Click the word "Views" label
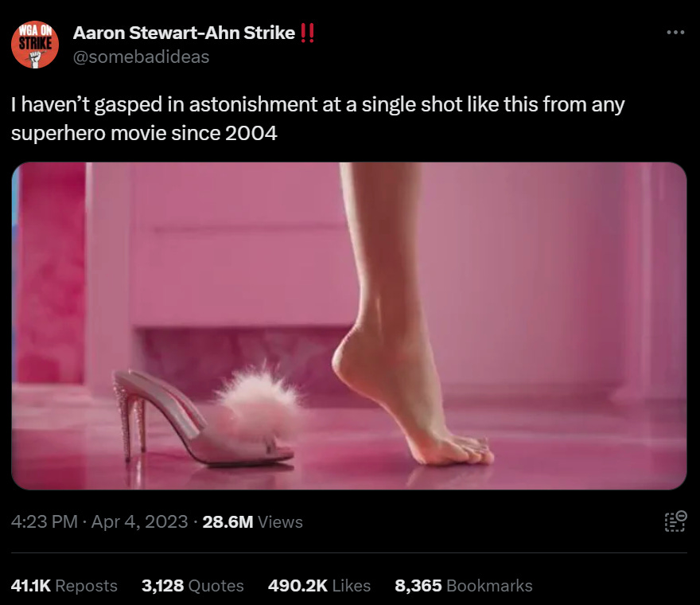The image size is (700, 605). 280,521
